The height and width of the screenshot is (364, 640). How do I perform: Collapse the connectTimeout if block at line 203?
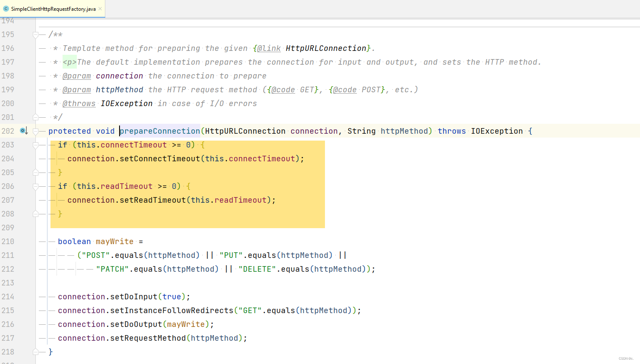pos(35,145)
